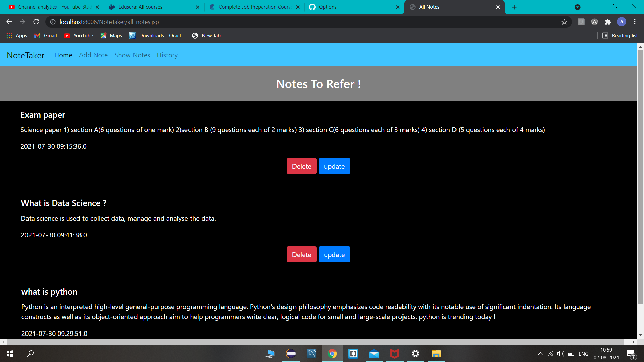Image resolution: width=644 pixels, height=362 pixels.
Task: Click inside the browser address bar
Action: pyautogui.click(x=201, y=22)
